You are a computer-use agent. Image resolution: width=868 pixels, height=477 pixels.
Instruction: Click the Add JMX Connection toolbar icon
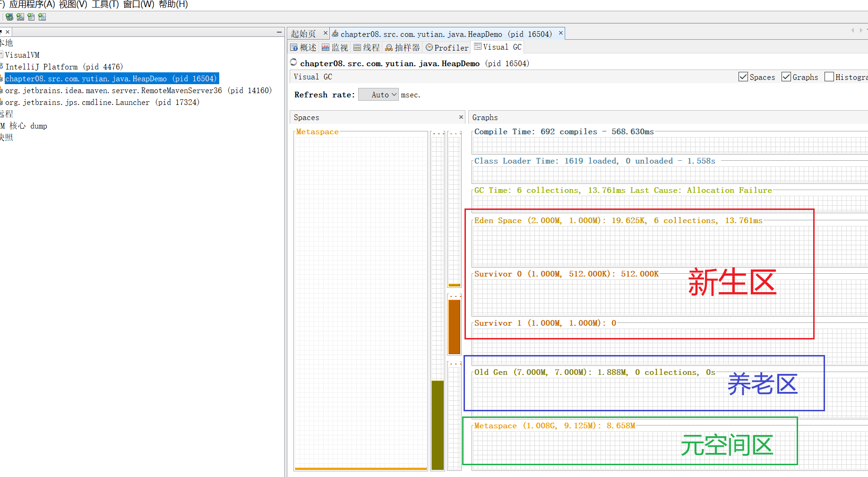coord(20,17)
